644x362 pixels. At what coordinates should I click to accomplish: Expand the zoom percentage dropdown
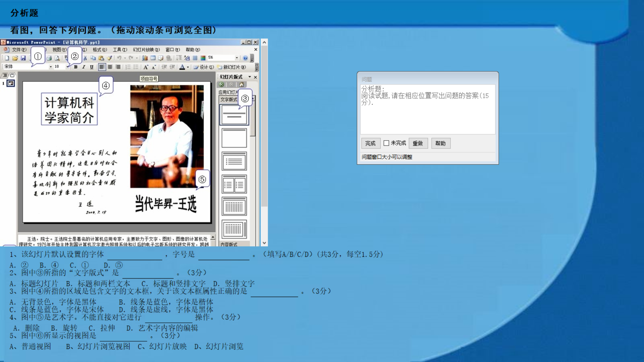(x=237, y=58)
